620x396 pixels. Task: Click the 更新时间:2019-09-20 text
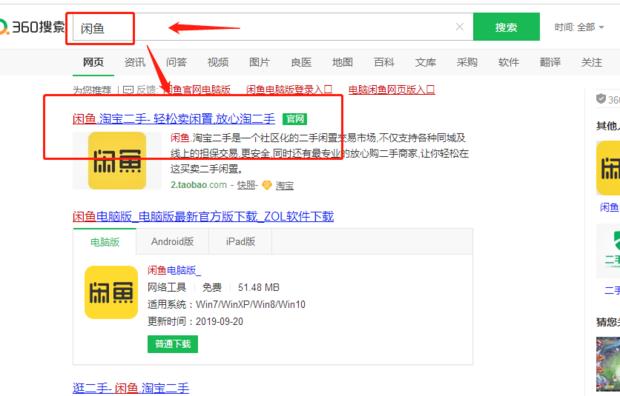tap(195, 321)
